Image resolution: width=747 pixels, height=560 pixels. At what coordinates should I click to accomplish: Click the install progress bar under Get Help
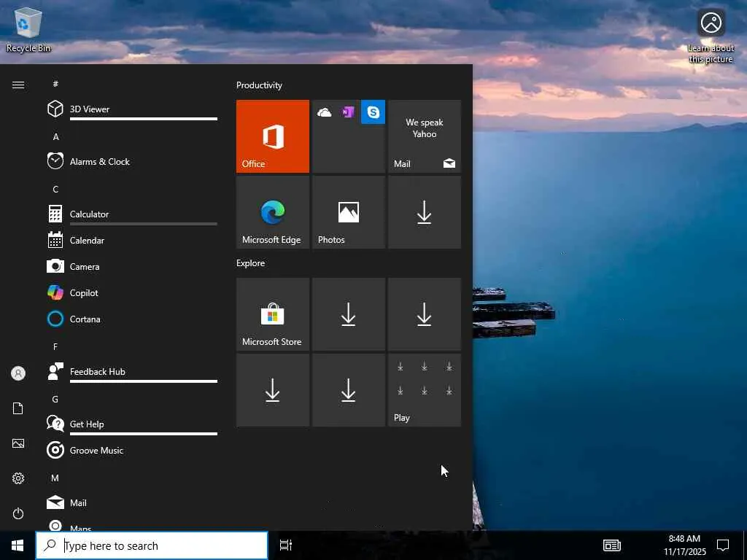pos(144,434)
